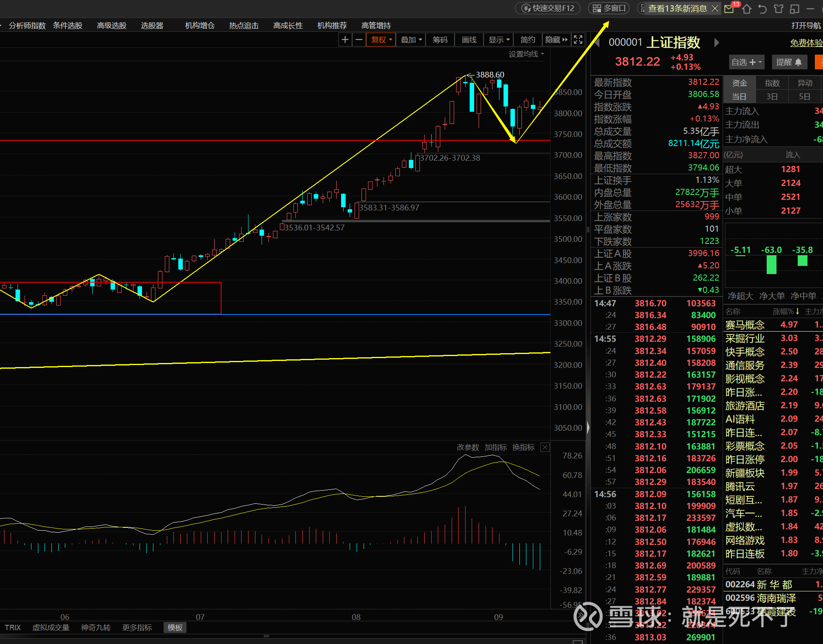Select the TRIX indicator tab
Image resolution: width=823 pixels, height=644 pixels.
(13, 627)
